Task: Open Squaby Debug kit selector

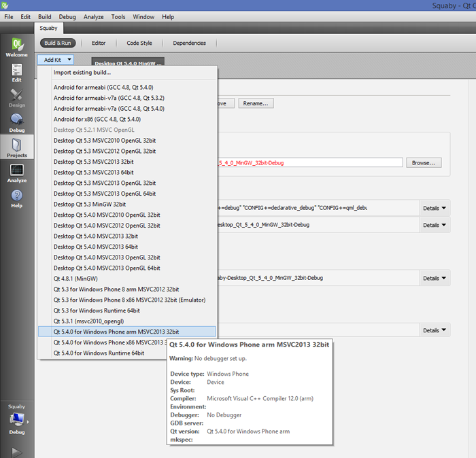Action: tap(17, 420)
